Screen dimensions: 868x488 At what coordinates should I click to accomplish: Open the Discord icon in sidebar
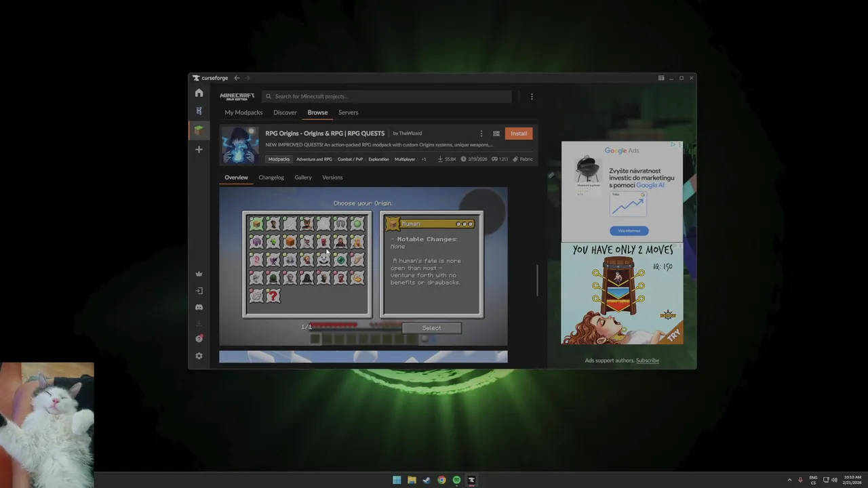[x=199, y=307]
